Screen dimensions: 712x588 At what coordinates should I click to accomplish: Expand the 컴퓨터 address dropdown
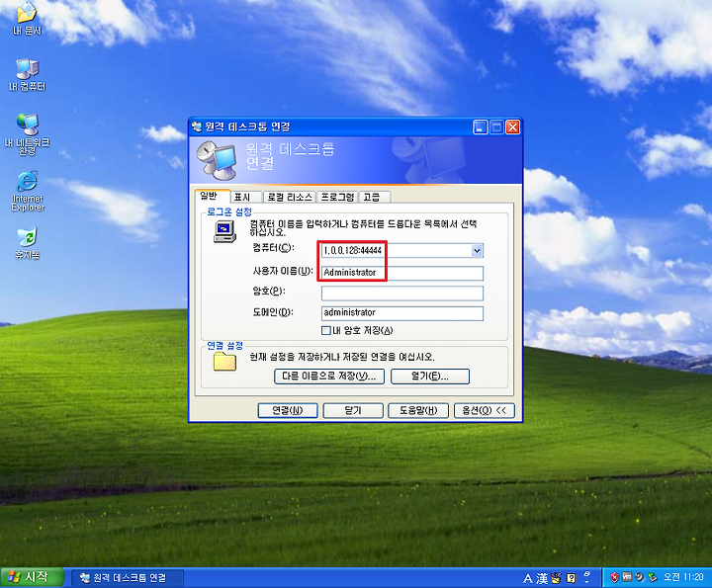click(477, 250)
